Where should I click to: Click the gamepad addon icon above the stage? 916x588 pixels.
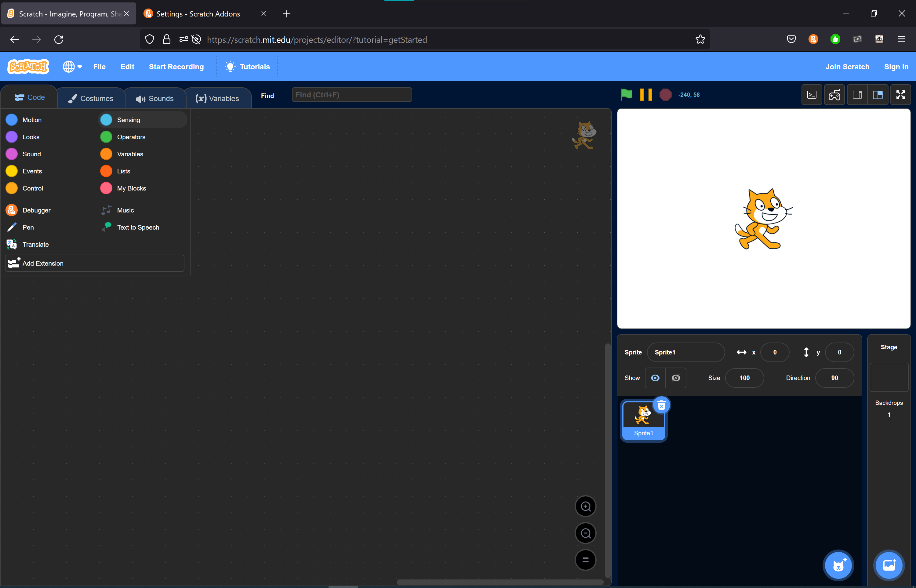click(x=835, y=95)
